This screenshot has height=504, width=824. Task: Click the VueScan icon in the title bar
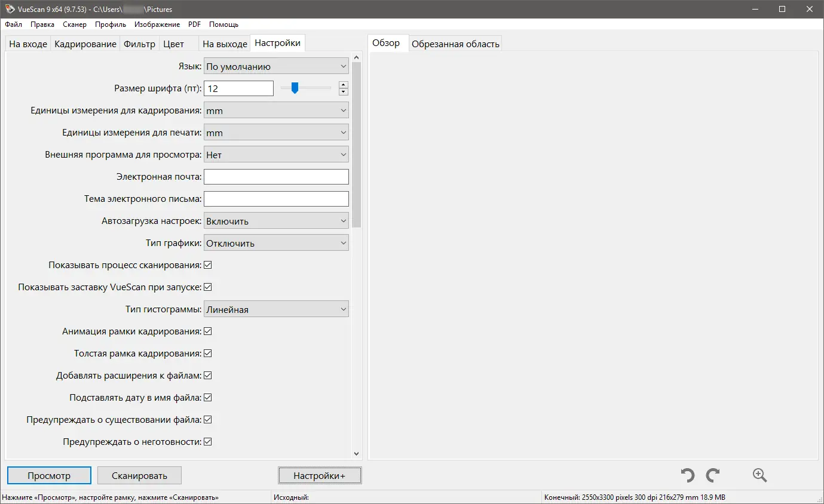pyautogui.click(x=9, y=9)
